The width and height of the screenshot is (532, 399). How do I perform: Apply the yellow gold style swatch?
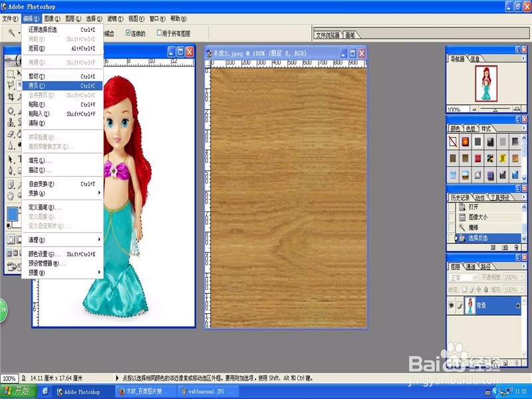(x=503, y=158)
